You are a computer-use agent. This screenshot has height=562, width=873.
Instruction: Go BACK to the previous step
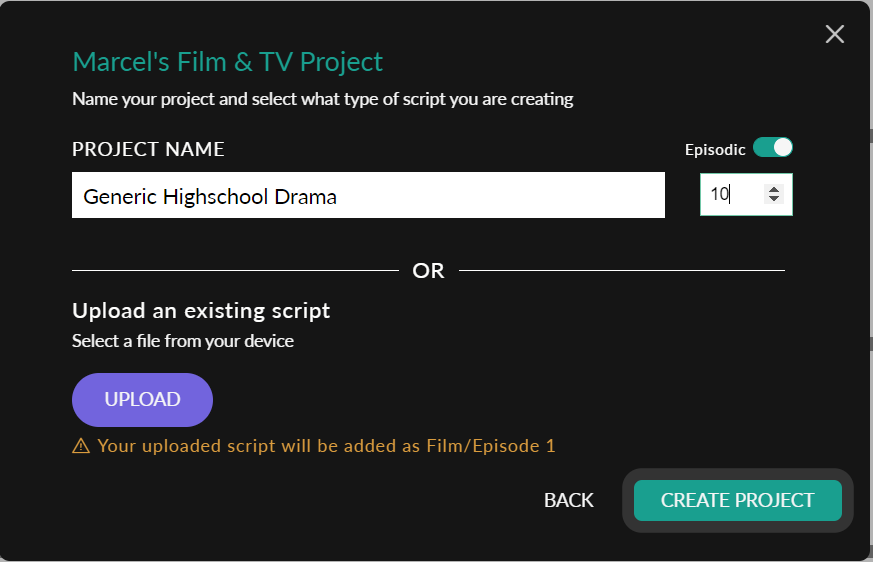(568, 500)
